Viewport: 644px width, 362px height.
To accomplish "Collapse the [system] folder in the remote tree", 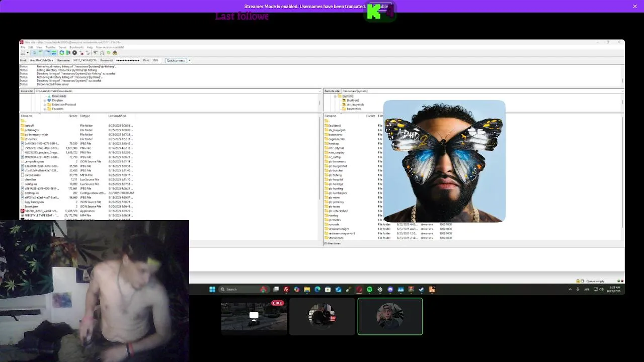I will pos(335,96).
